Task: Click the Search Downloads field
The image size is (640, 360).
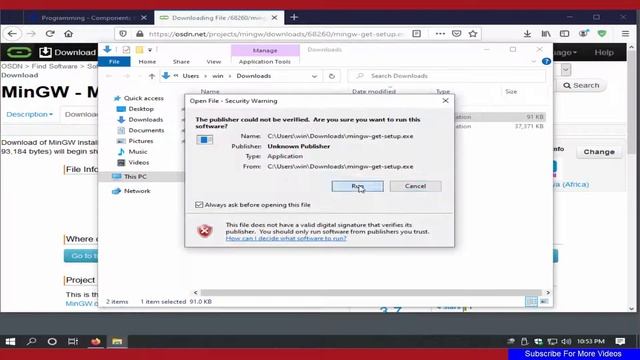Action: click(x=447, y=76)
